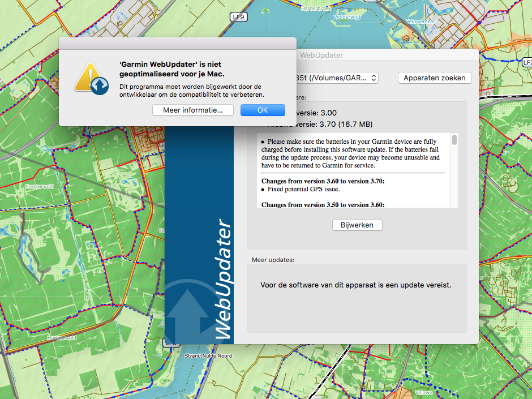Click the Harderbroek label on the map
The image size is (532, 399).
[x=315, y=9]
